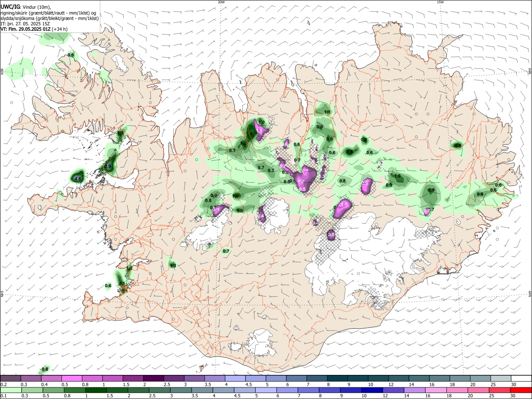
Task: Click the "slydda/snjókoma" legend description line
Action: coord(49,18)
